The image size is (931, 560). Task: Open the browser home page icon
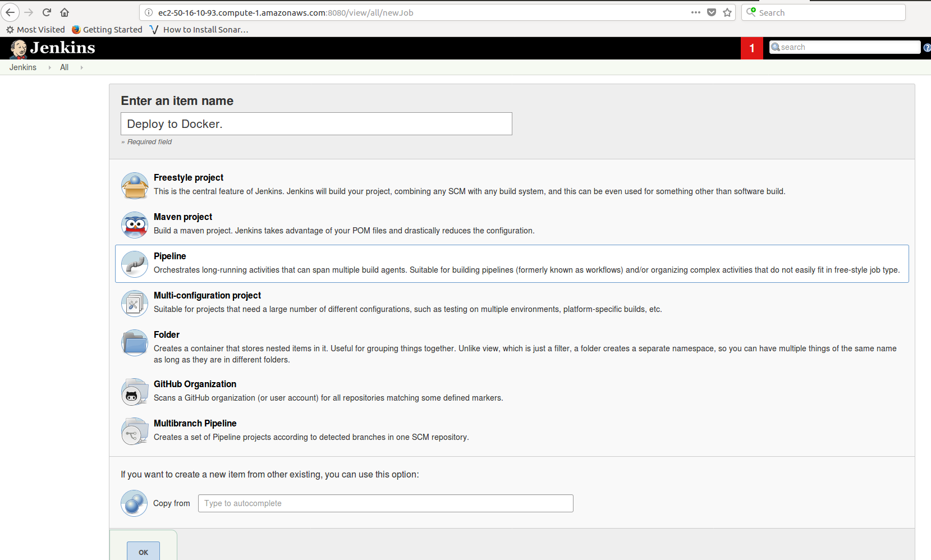click(x=65, y=12)
